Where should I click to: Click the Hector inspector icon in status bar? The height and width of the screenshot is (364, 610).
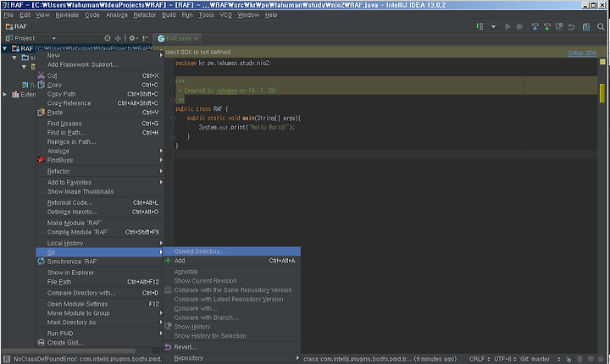point(580,359)
